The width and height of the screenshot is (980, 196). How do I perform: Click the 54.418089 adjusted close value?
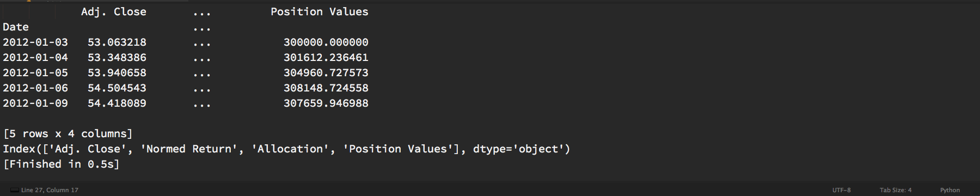(x=117, y=103)
